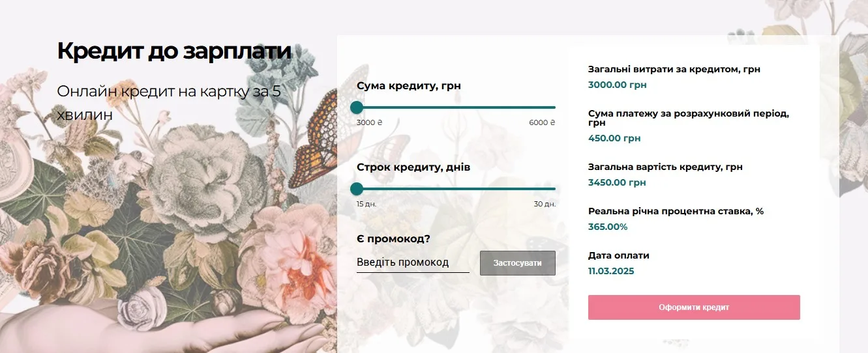Click the '6000 ₴' maximum amount label
This screenshot has width=868, height=353.
pos(542,122)
